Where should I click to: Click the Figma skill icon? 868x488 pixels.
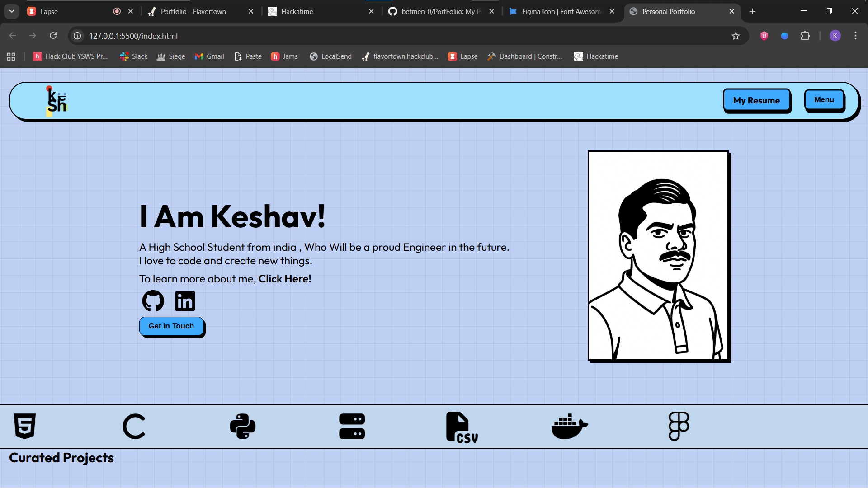[x=679, y=426]
